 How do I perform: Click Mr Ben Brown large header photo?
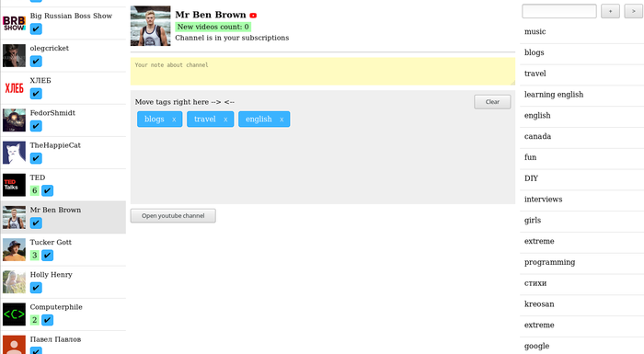click(150, 26)
